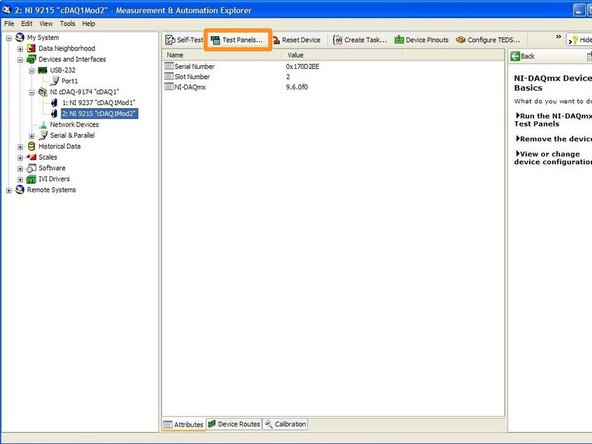
Task: Expand the Software node
Action: [20, 168]
